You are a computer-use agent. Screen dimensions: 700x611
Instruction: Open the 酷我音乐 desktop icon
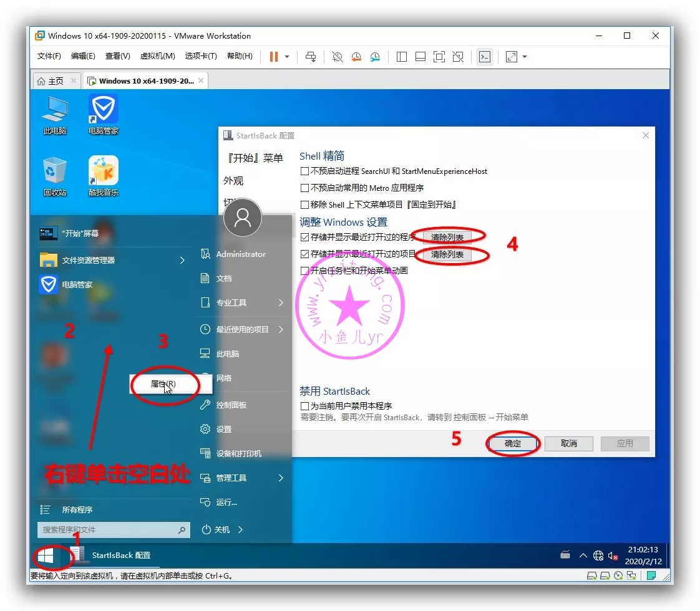coord(104,176)
